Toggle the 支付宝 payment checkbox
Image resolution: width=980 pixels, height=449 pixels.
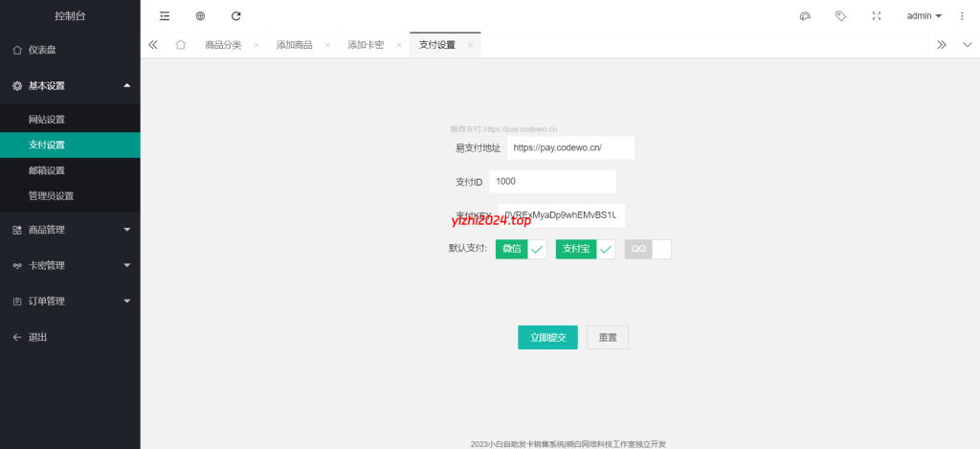[585, 249]
